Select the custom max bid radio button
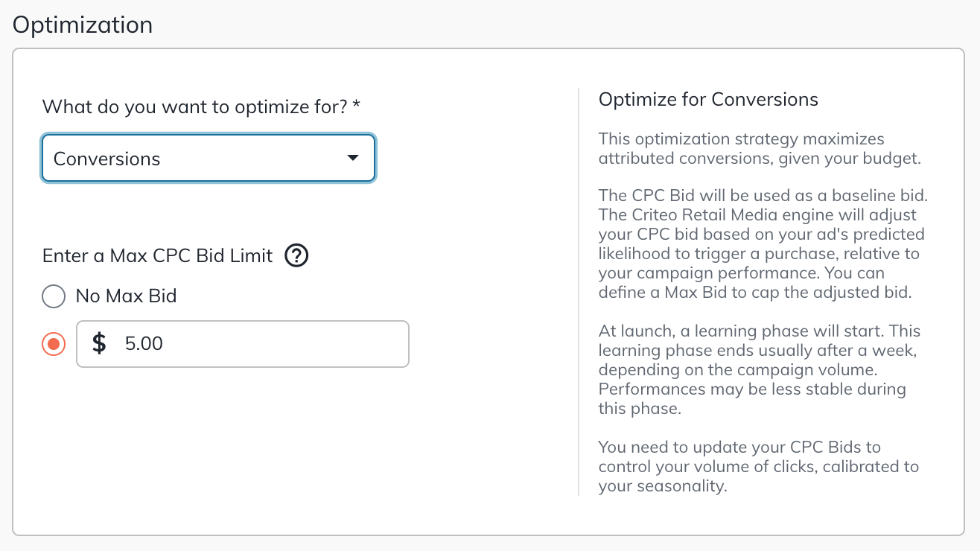Screen dimensions: 980x551 point(54,344)
